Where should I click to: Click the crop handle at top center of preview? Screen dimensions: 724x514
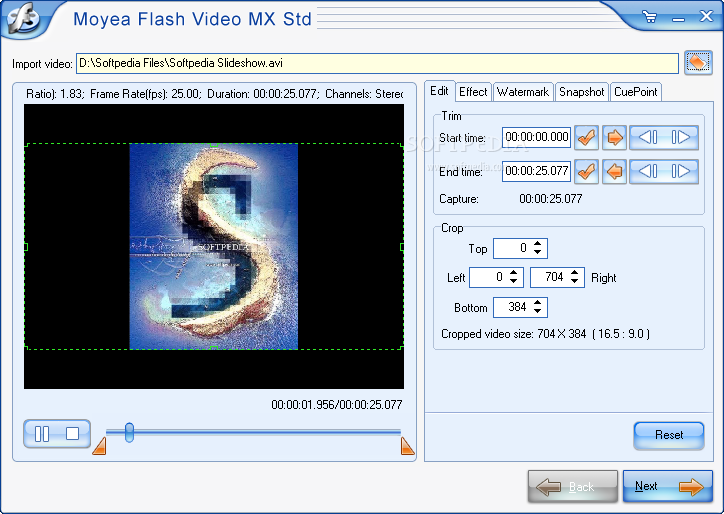pyautogui.click(x=214, y=145)
